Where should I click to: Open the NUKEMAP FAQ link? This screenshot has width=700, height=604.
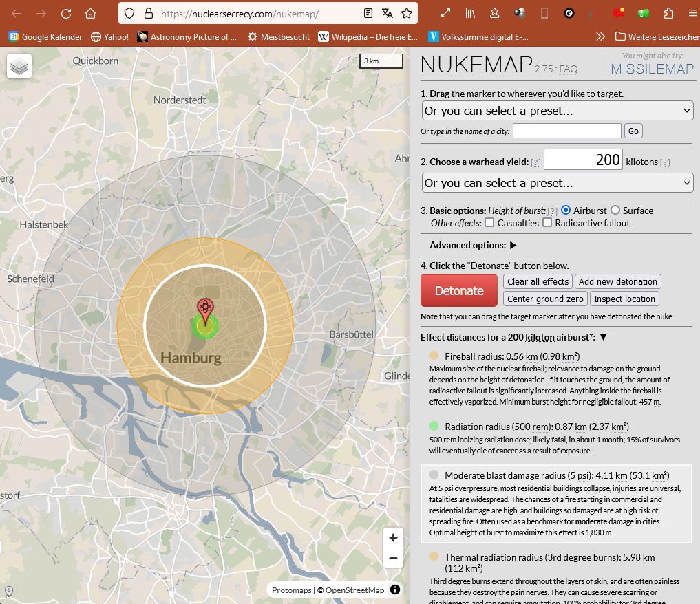pos(569,69)
